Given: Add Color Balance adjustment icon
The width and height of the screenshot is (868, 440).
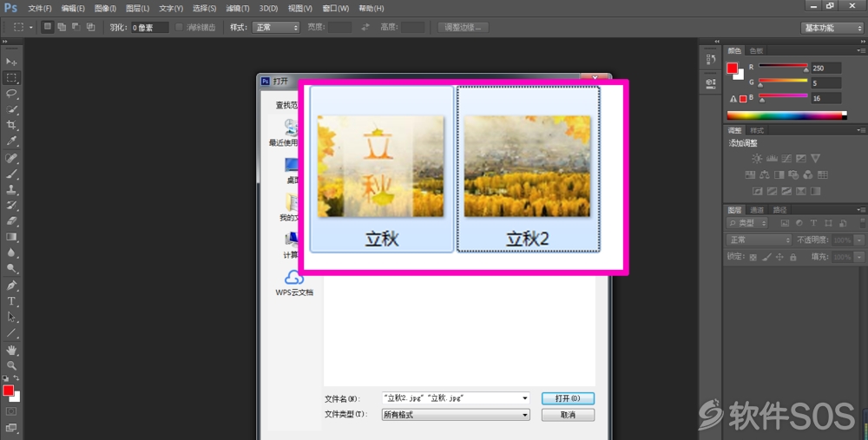Looking at the screenshot, I should (x=765, y=175).
